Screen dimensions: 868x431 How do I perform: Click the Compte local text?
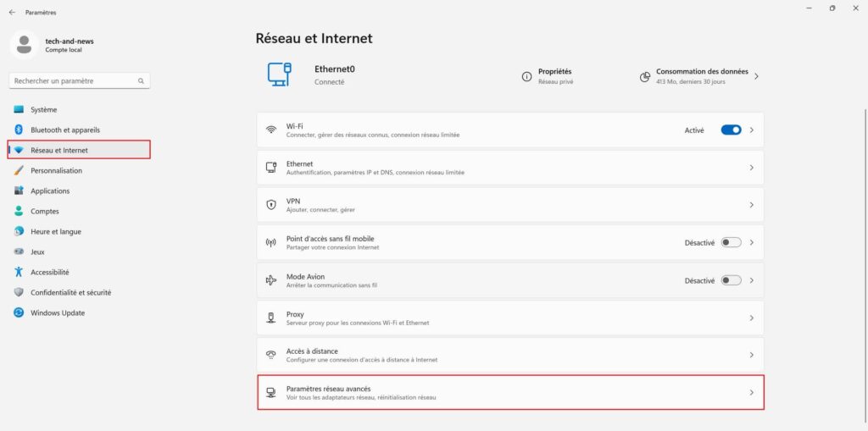(64, 50)
